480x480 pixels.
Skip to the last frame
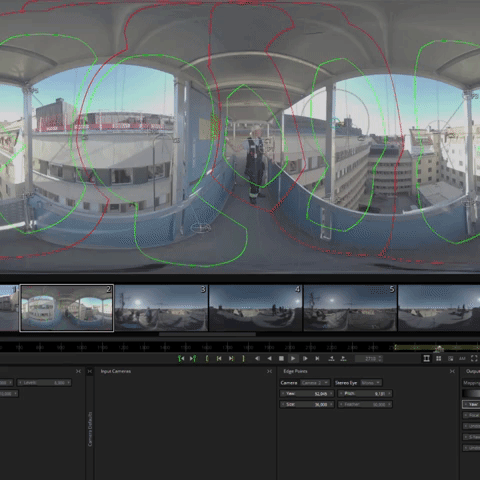pyautogui.click(x=317, y=359)
